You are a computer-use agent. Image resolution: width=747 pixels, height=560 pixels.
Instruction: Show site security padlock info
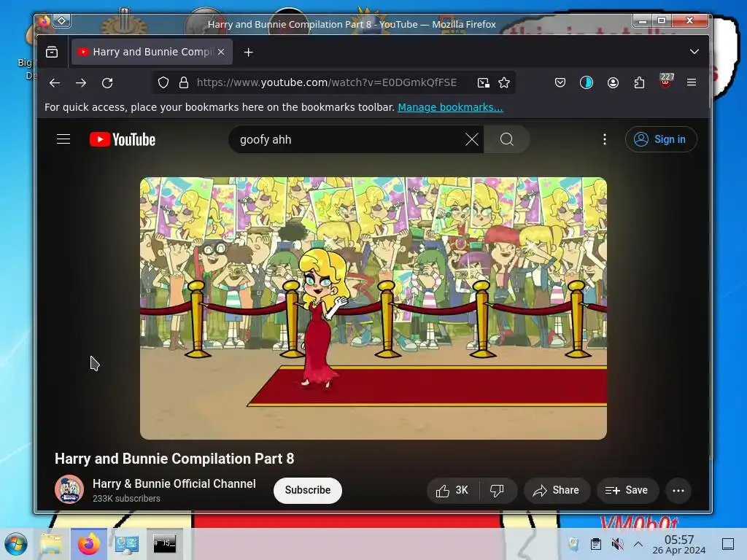click(183, 83)
